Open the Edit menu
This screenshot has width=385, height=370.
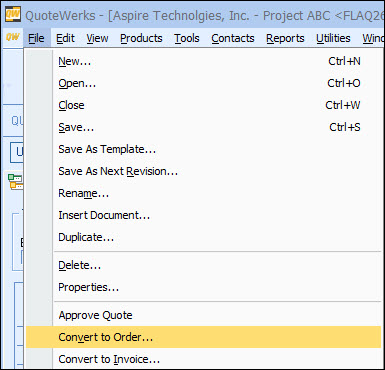[x=65, y=38]
